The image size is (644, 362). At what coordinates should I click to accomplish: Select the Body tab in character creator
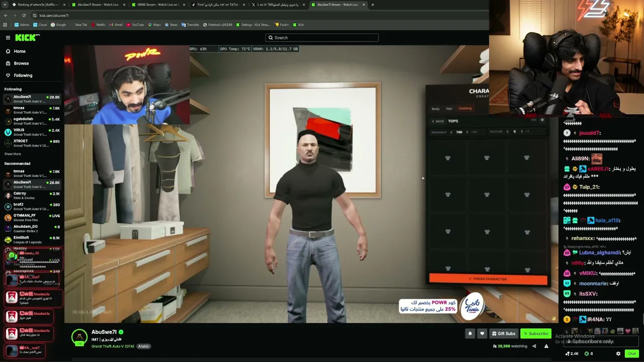click(x=436, y=109)
